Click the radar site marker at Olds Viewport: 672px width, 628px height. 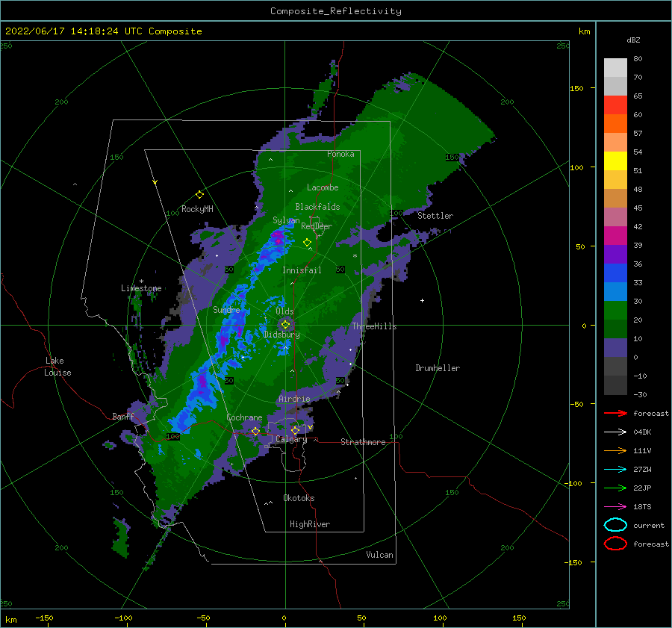pyautogui.click(x=285, y=325)
